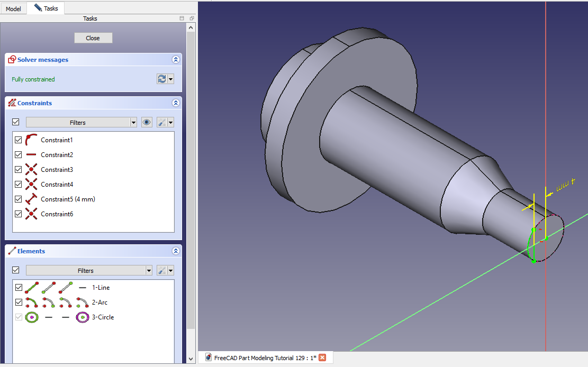Open the Constraints Filters dropdown arrow
Viewport: 588px width, 367px height.
tap(133, 122)
